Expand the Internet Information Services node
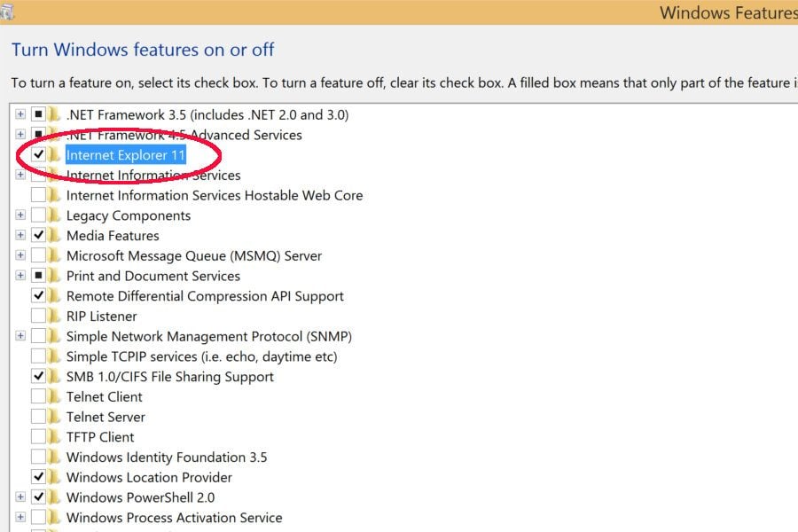Viewport: 798px width, 532px height. point(20,175)
